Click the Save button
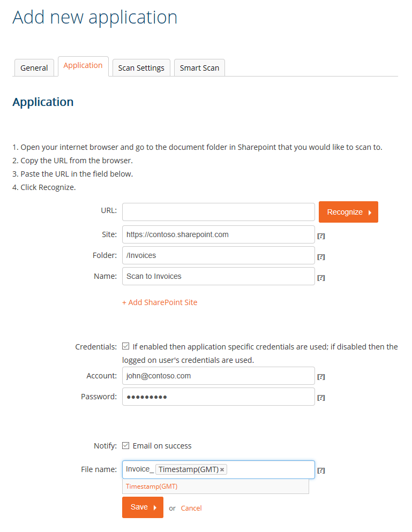Screen dimensions: 412x532 pyautogui.click(x=143, y=507)
